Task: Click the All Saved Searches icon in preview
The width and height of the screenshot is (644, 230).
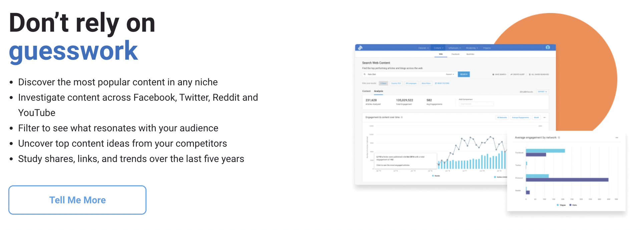Action: (530, 74)
